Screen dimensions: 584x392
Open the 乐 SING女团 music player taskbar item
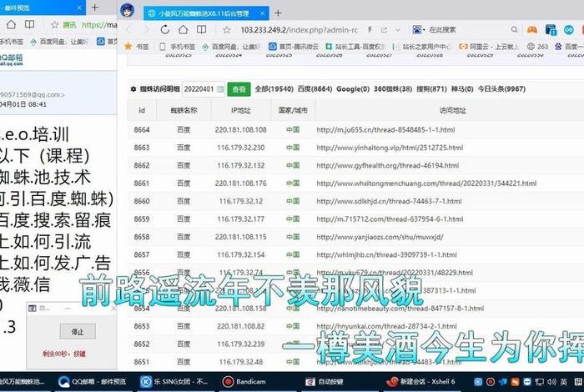click(x=174, y=382)
